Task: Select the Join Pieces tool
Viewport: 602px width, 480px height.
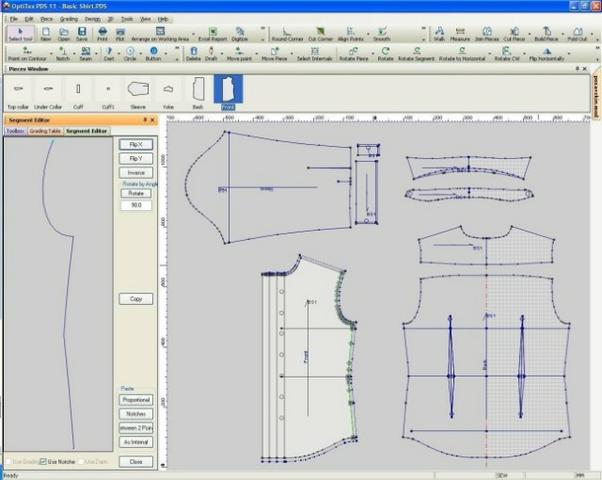Action: coord(487,34)
